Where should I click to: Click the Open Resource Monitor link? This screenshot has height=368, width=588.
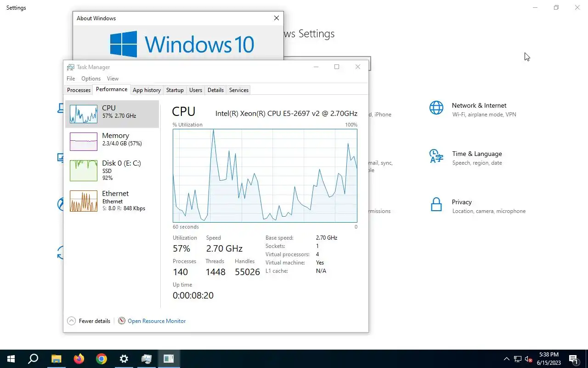point(157,321)
